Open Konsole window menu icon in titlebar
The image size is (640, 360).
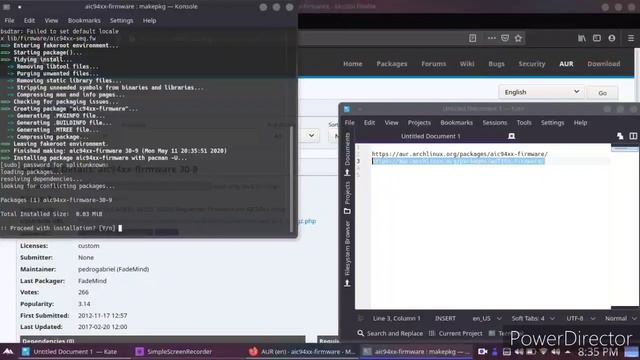(7, 7)
